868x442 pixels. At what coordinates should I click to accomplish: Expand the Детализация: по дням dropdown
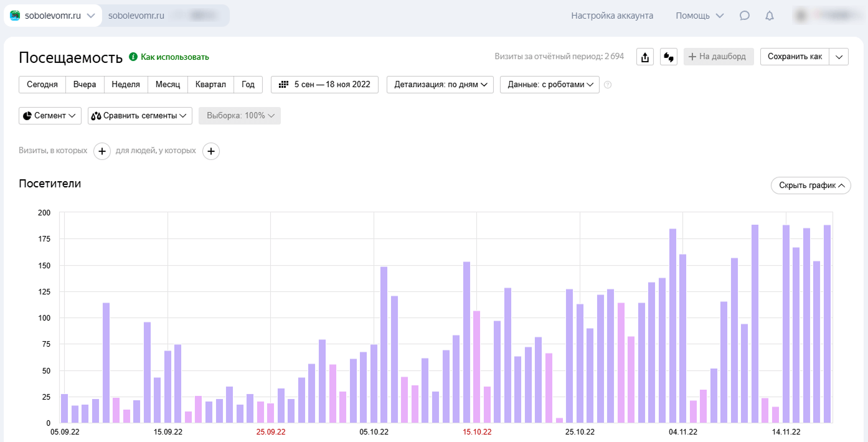(440, 85)
